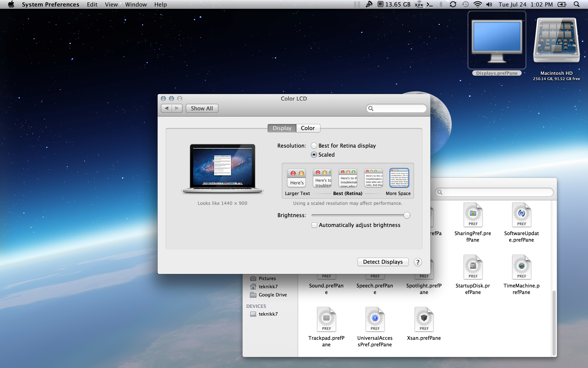The image size is (588, 368).
Task: Open the Wi-Fi status menu
Action: tap(478, 4)
